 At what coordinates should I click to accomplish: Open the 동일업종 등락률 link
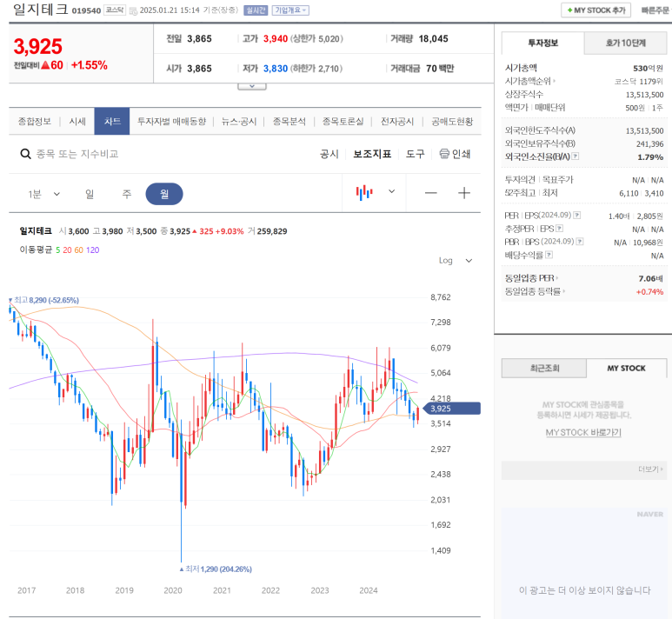pyautogui.click(x=535, y=291)
